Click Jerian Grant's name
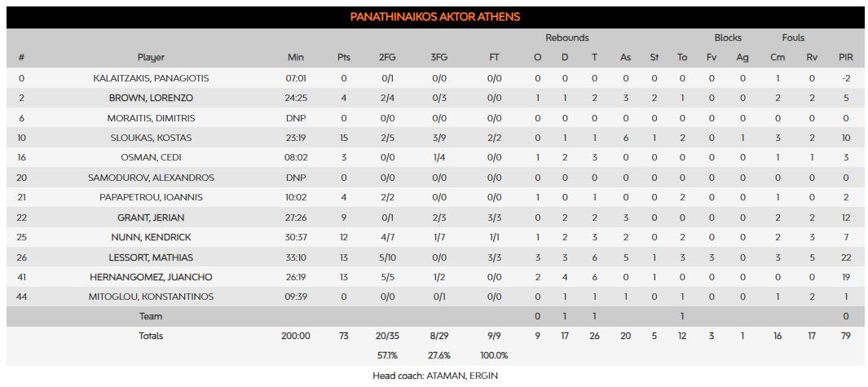 (x=152, y=217)
